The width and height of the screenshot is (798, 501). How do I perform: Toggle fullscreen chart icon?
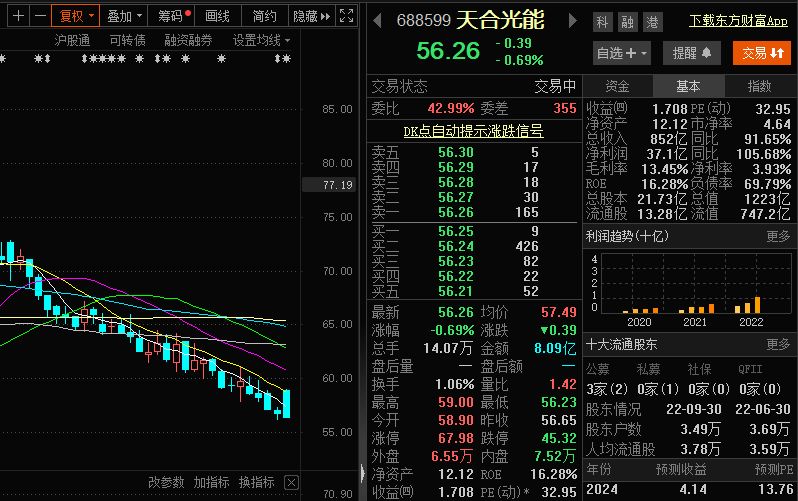coord(347,16)
